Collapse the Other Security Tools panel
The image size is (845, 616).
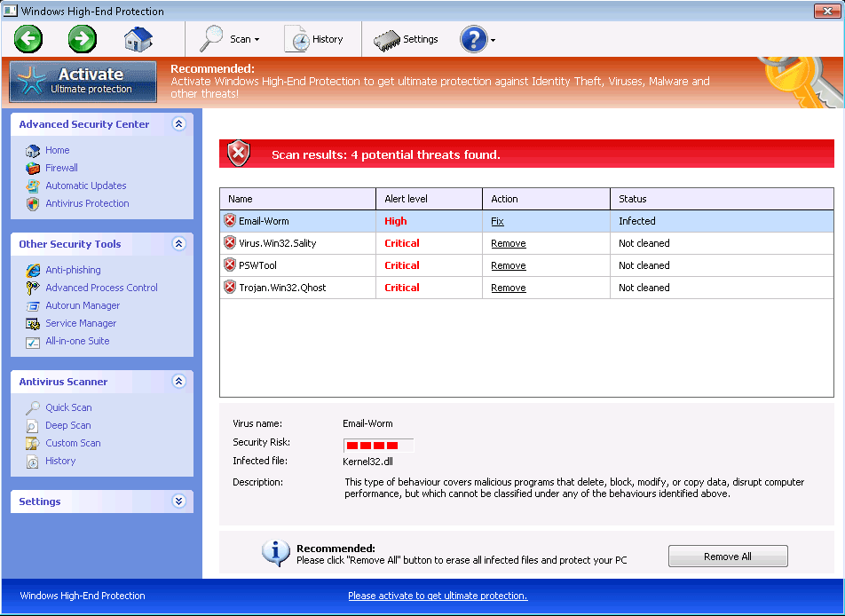[178, 244]
